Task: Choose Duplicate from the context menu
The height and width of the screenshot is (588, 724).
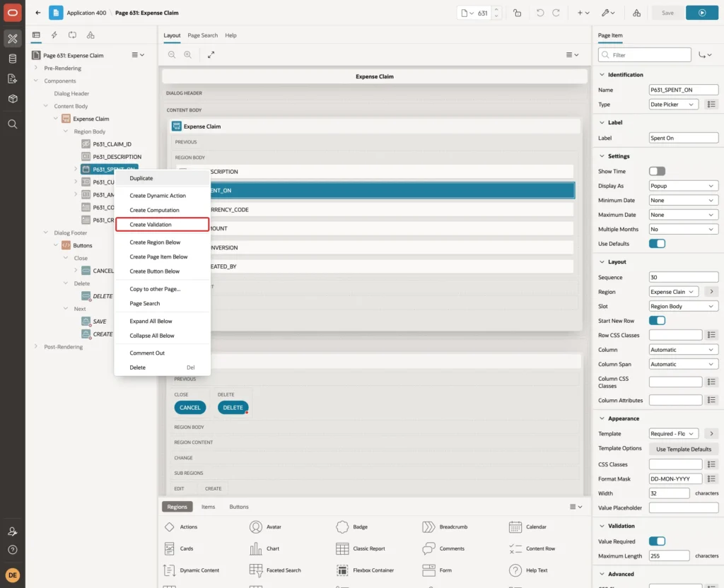Action: click(163, 178)
